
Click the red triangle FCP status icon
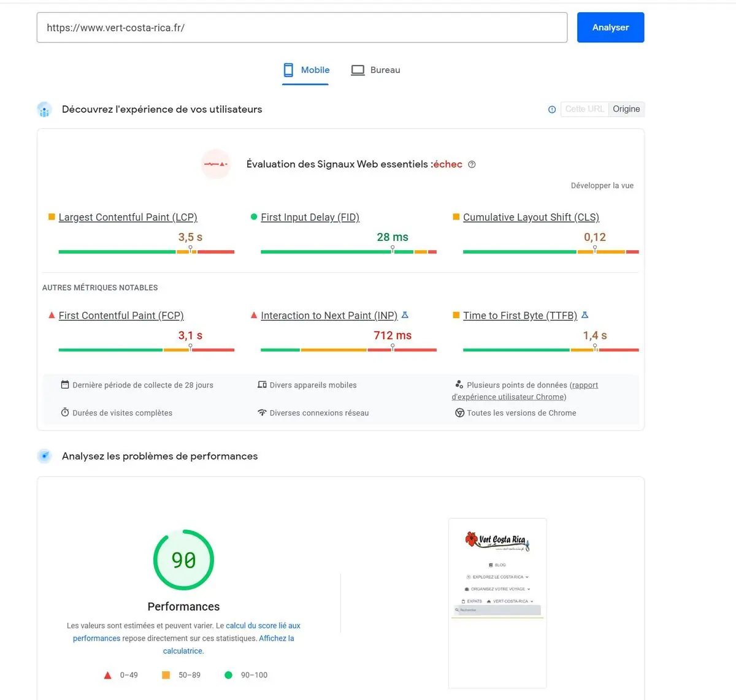(x=52, y=315)
